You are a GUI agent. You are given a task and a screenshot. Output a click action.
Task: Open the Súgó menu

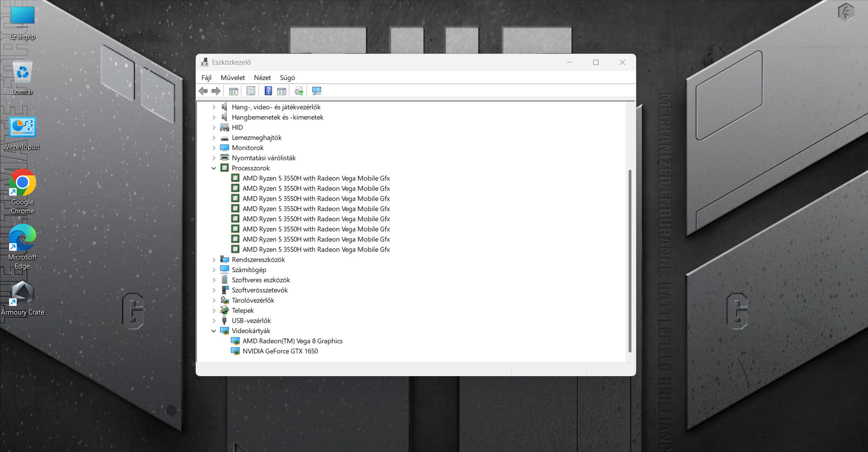click(287, 78)
